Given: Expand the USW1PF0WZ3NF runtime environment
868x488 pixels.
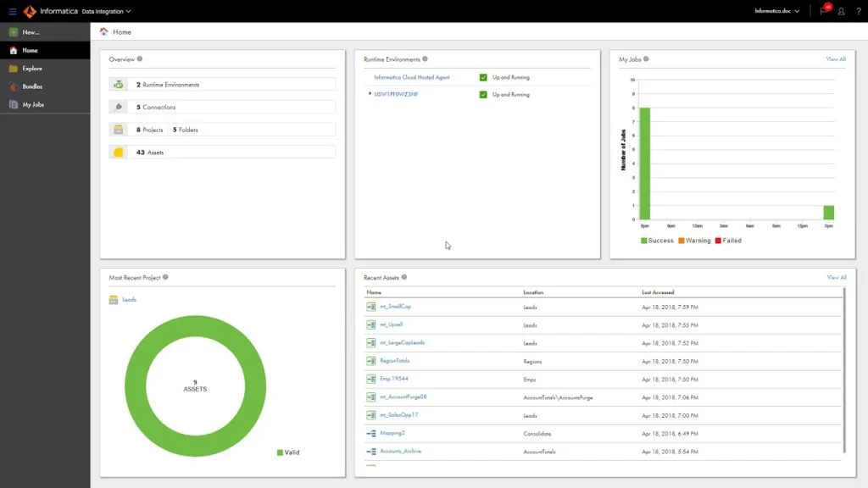Looking at the screenshot, I should [370, 94].
